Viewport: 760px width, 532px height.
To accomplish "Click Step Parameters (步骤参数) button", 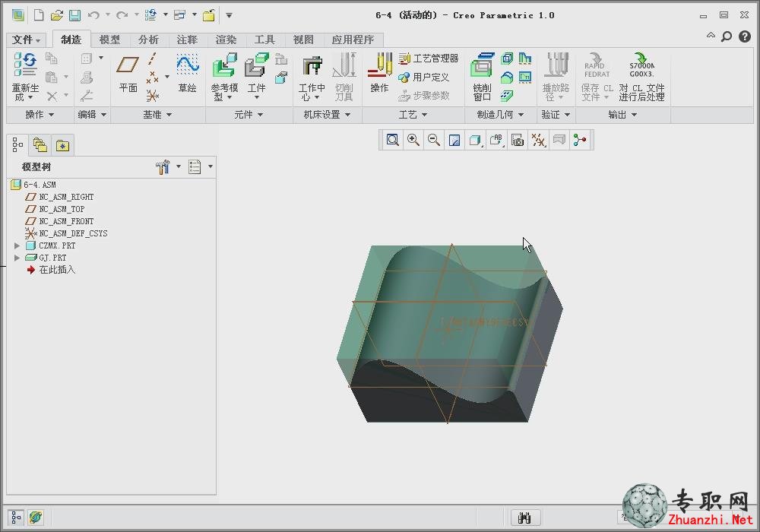I will 423,96.
